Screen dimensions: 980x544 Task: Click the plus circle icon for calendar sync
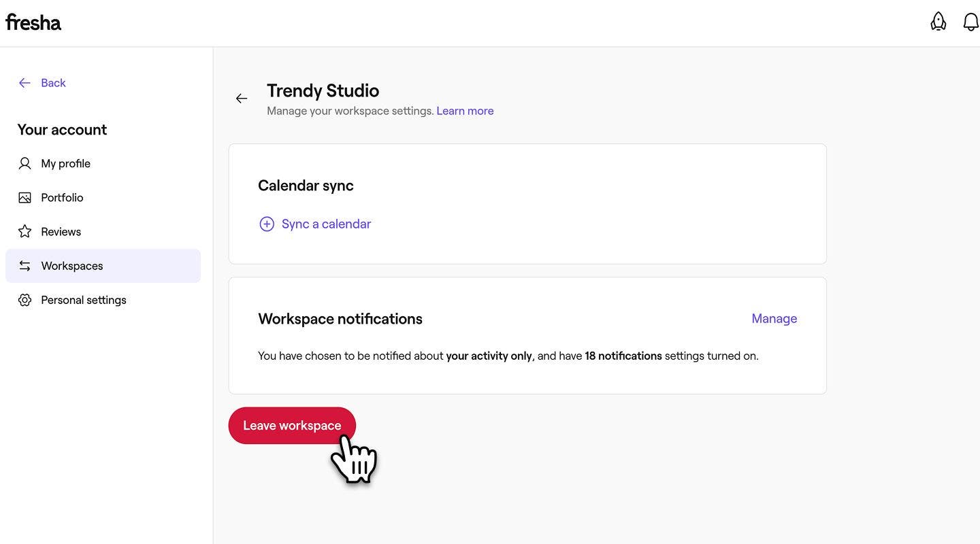(267, 224)
